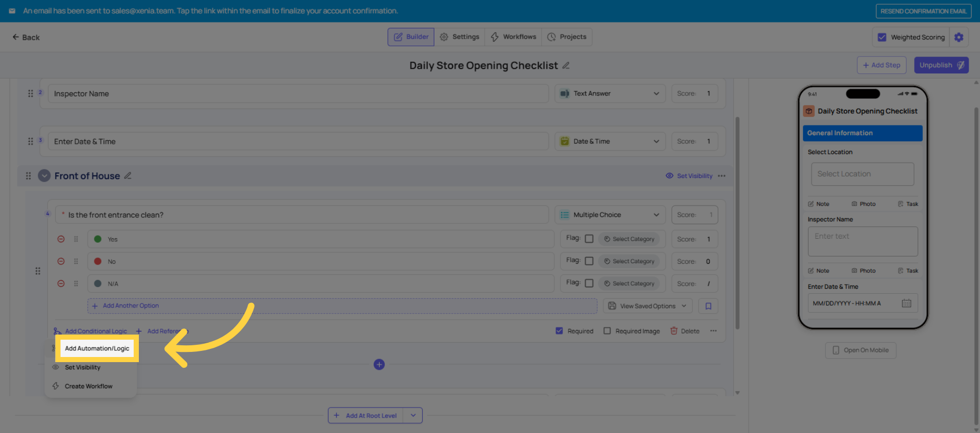Click the blue plus insert step button
This screenshot has width=980, height=433.
click(x=379, y=365)
